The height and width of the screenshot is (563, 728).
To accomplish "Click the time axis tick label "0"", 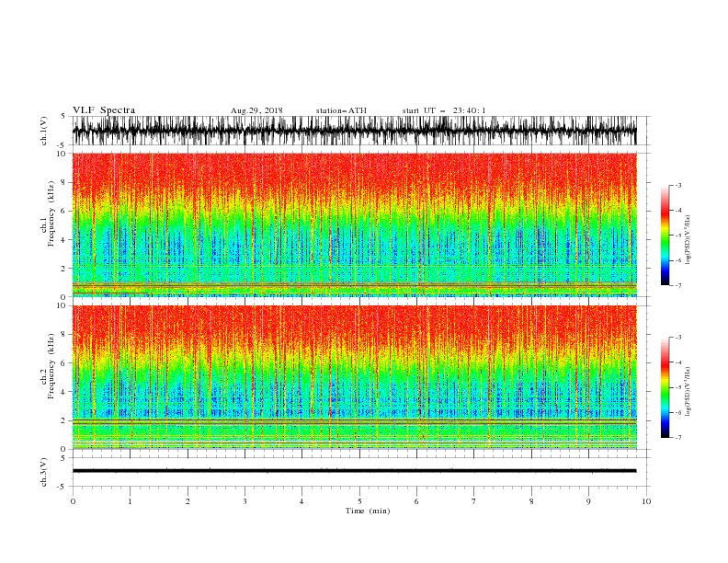I will [x=73, y=501].
